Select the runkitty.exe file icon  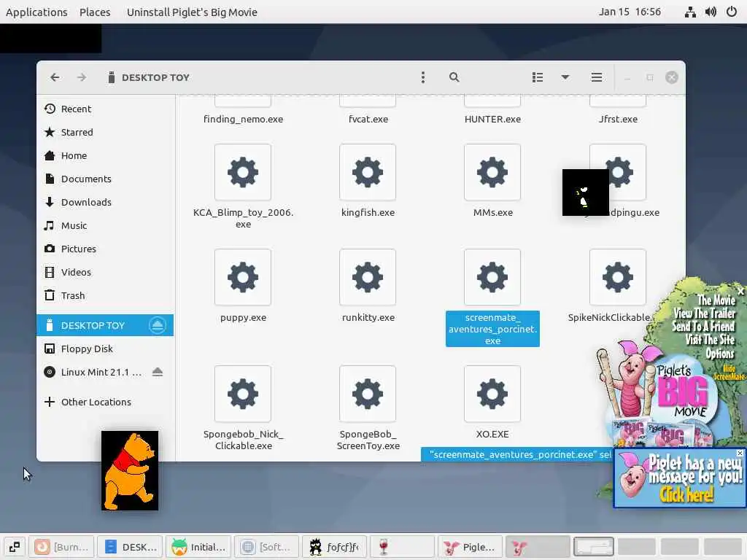(368, 276)
